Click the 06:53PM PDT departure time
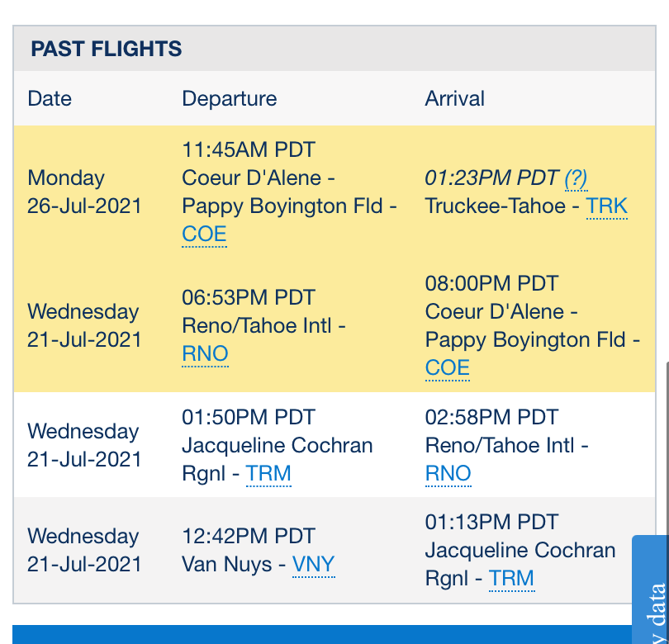The width and height of the screenshot is (669, 644). coord(249,298)
